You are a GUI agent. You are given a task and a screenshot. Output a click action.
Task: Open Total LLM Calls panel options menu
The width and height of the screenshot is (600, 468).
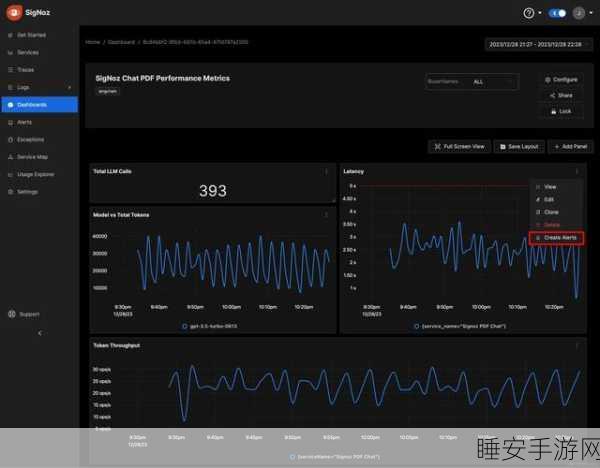[326, 172]
